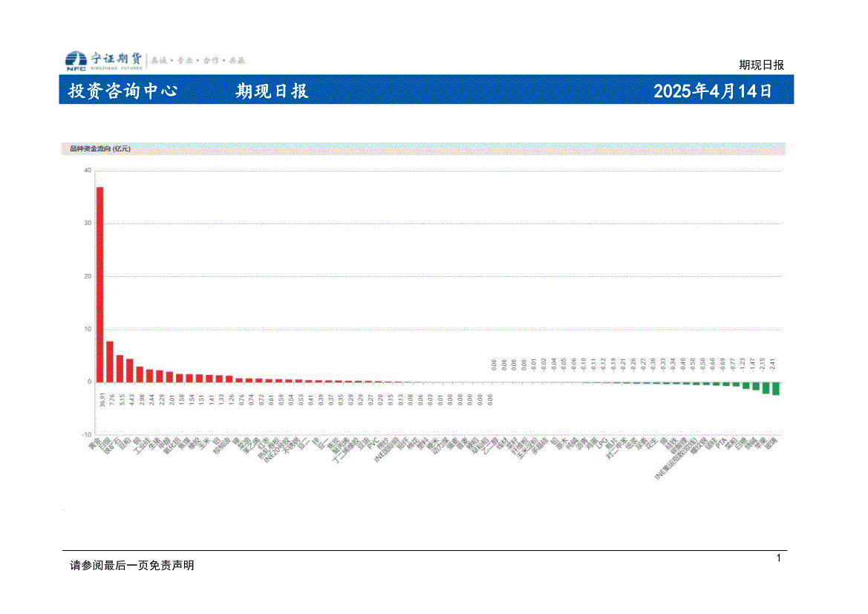Click the x-axis label 对二甲苯

point(616,448)
